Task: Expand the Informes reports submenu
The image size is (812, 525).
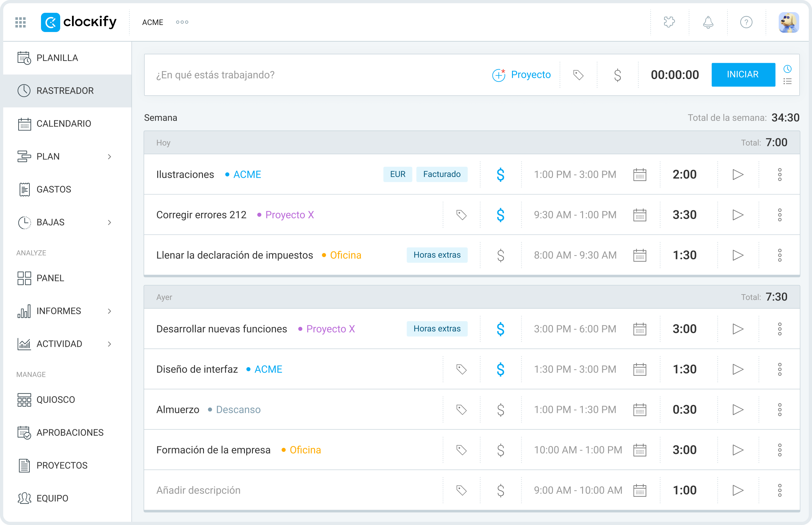Action: click(x=110, y=311)
